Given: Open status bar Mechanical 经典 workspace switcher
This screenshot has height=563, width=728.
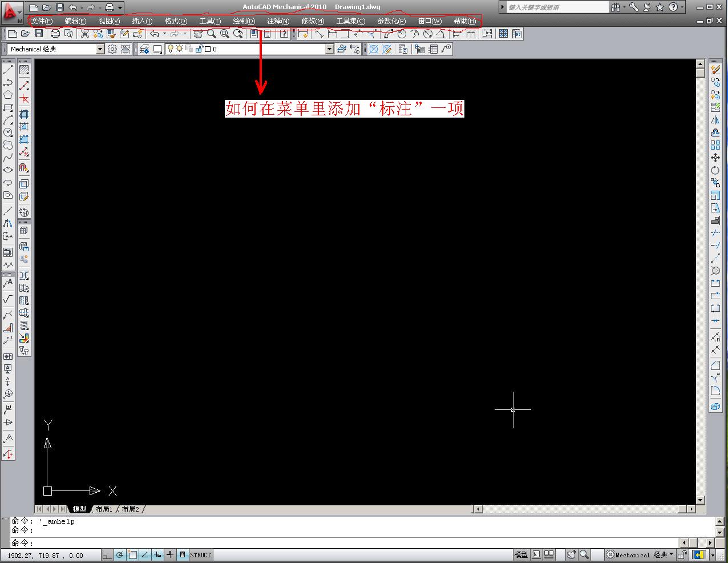Looking at the screenshot, I should point(640,554).
